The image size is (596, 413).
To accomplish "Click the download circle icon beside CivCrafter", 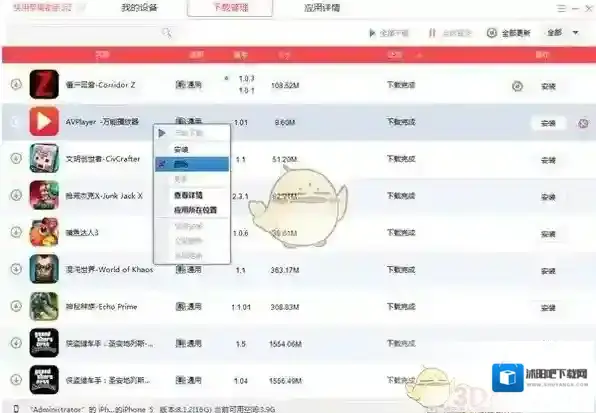I will pyautogui.click(x=16, y=158).
